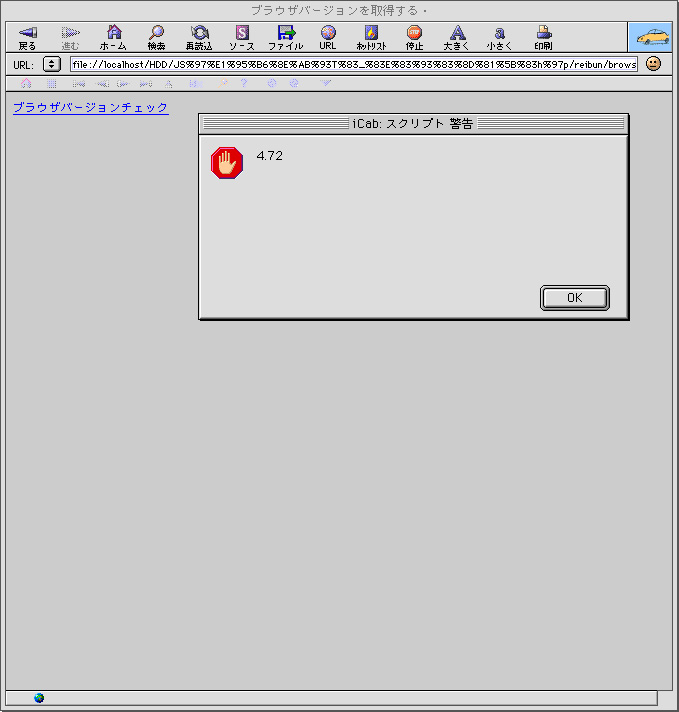Viewport: 679px width, 712px height.
Task: Click the browser window title bar text
Action: [x=338, y=10]
